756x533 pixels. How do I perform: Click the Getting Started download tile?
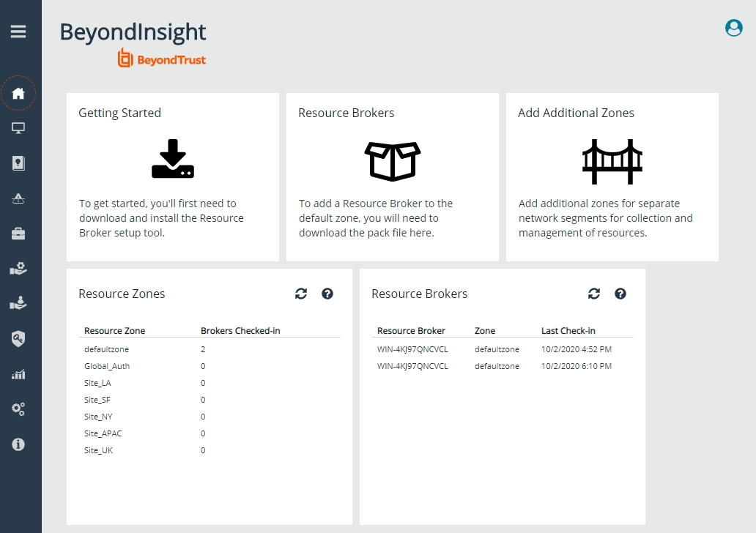click(x=173, y=176)
